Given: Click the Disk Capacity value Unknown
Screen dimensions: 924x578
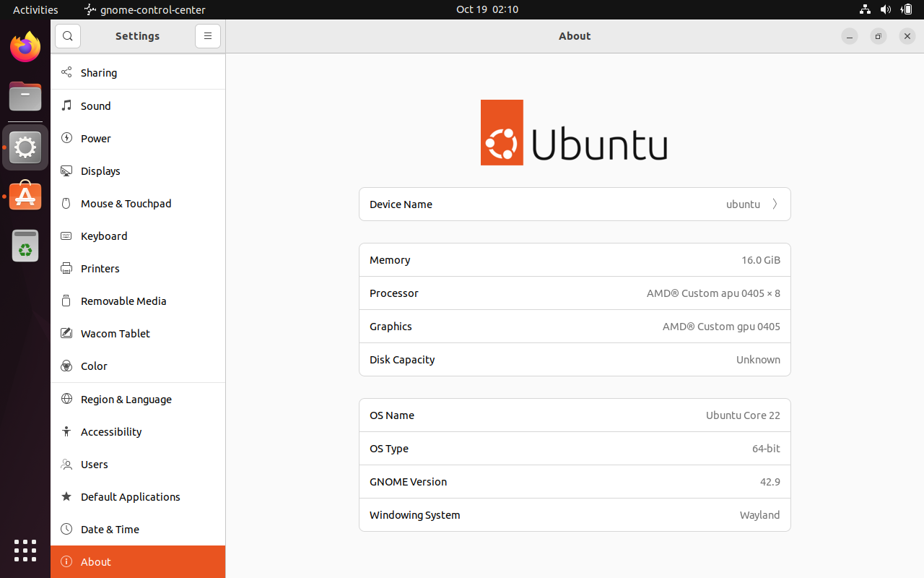Looking at the screenshot, I should point(758,360).
